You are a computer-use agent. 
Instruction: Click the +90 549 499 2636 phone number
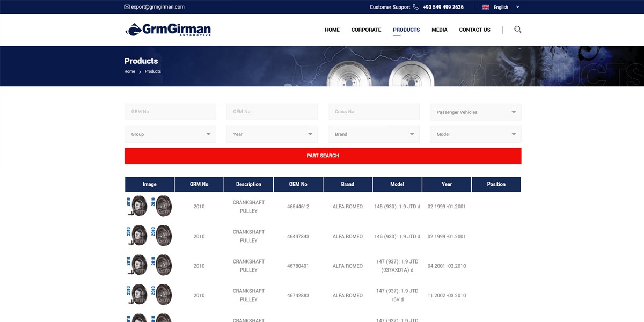[x=443, y=7]
